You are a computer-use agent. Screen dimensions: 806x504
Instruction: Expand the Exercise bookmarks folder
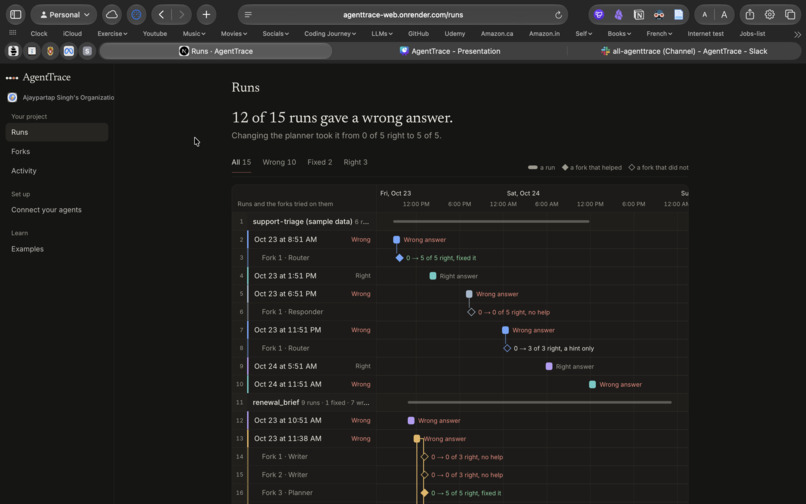112,33
